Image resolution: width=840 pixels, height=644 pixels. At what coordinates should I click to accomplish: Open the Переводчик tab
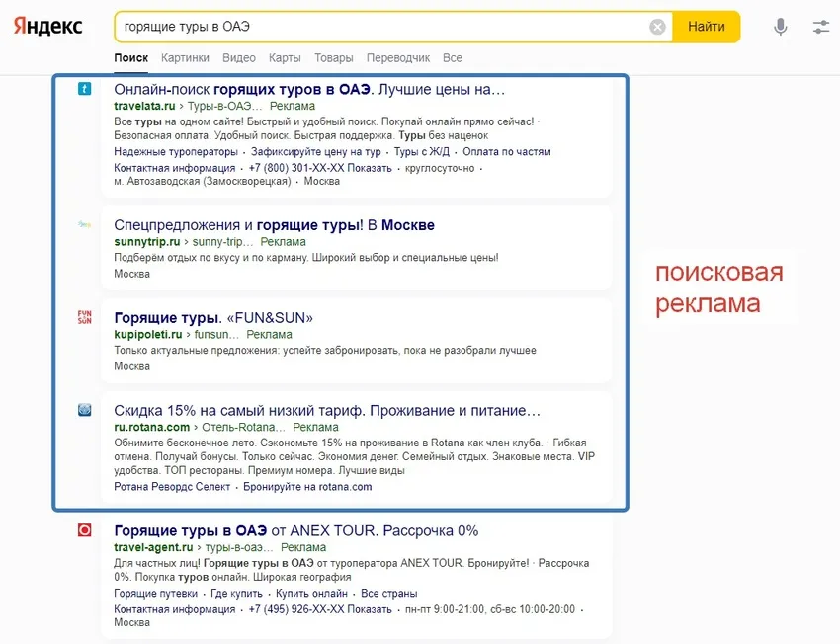click(398, 58)
